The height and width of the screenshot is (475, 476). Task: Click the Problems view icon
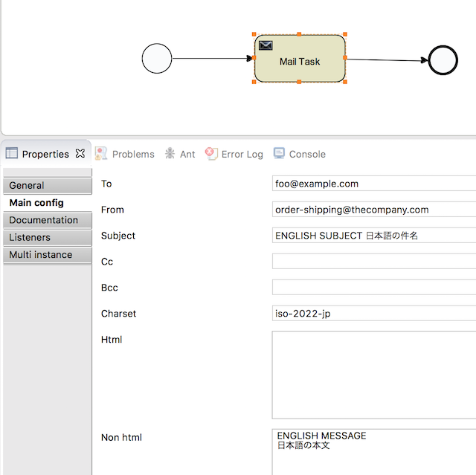[x=101, y=154]
